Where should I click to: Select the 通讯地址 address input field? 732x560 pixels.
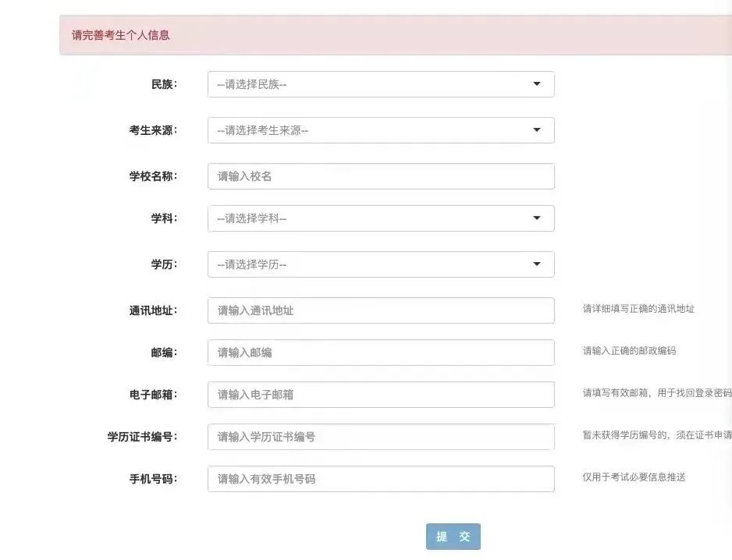pos(380,310)
